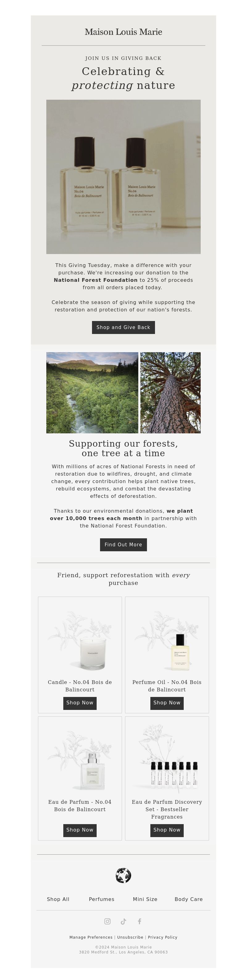
Task: Open the TikTok icon link
Action: coord(123,921)
